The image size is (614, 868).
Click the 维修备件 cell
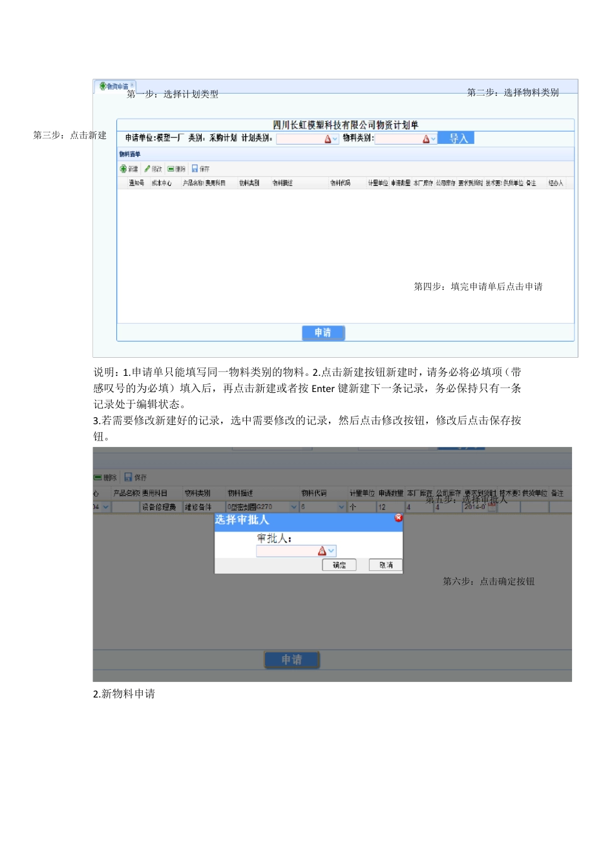pyautogui.click(x=204, y=507)
